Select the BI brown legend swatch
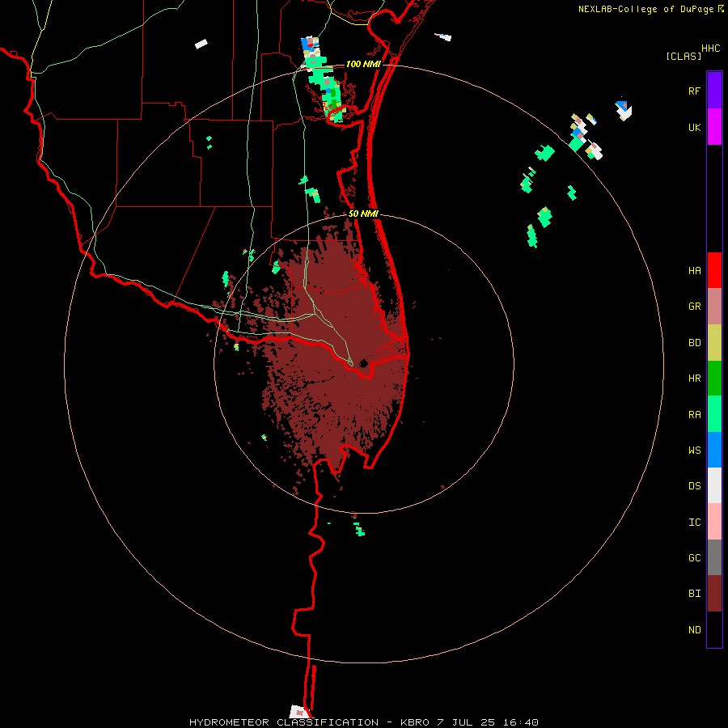The image size is (728, 728). [714, 594]
